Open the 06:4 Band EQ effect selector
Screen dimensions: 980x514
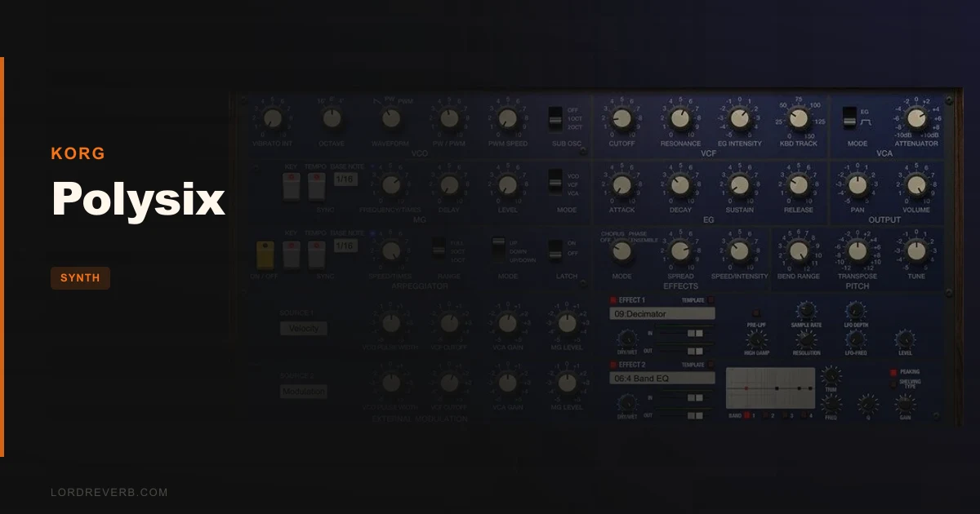coord(662,379)
